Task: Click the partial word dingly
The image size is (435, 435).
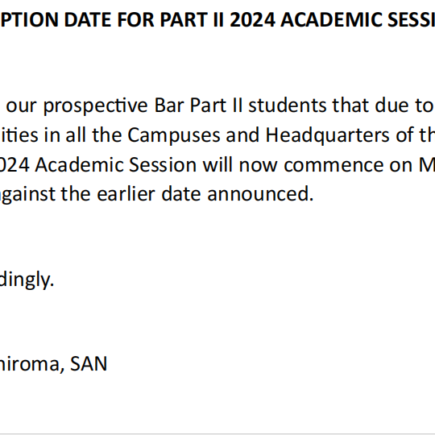Action: (x=27, y=280)
